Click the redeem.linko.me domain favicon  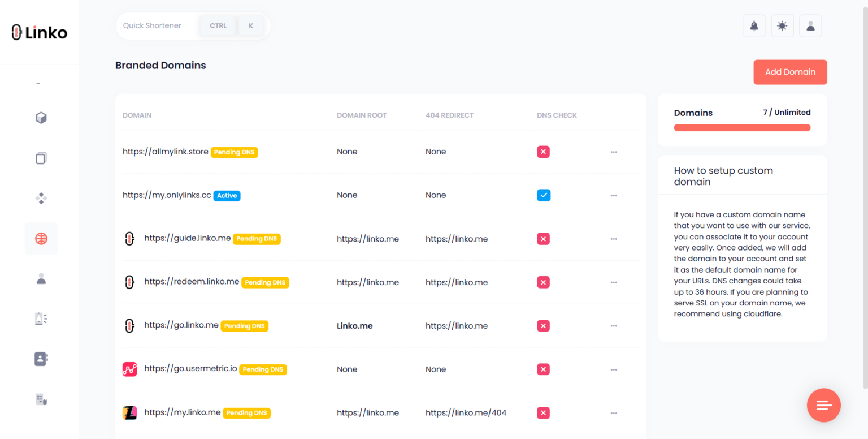tap(130, 282)
